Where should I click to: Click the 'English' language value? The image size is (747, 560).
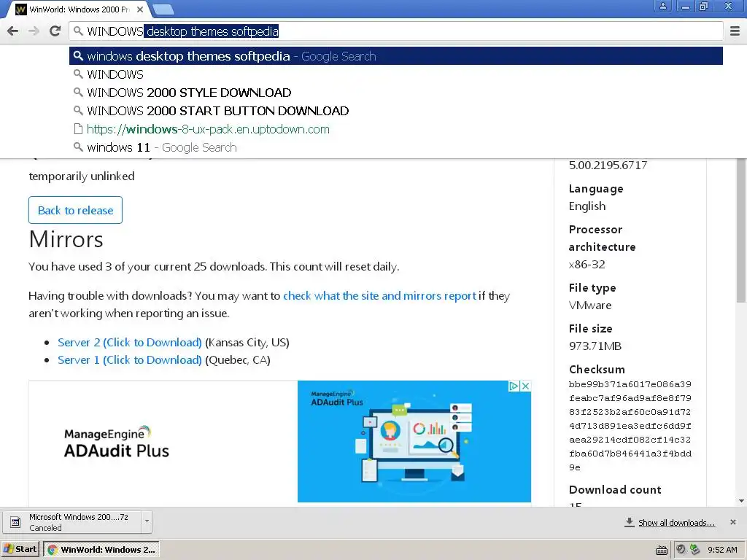(x=587, y=206)
